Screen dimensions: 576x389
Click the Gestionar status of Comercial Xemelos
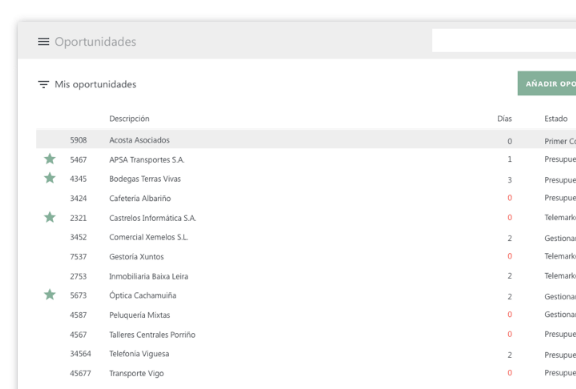(x=560, y=238)
